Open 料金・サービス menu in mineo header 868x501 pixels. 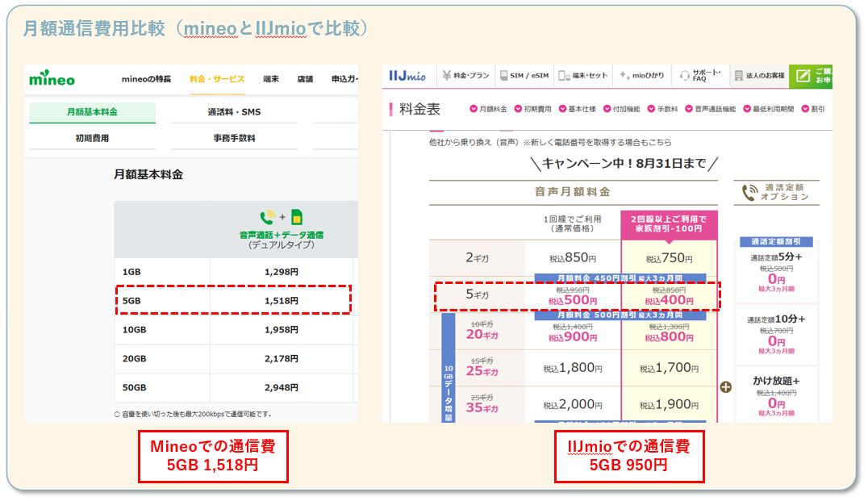tap(217, 79)
